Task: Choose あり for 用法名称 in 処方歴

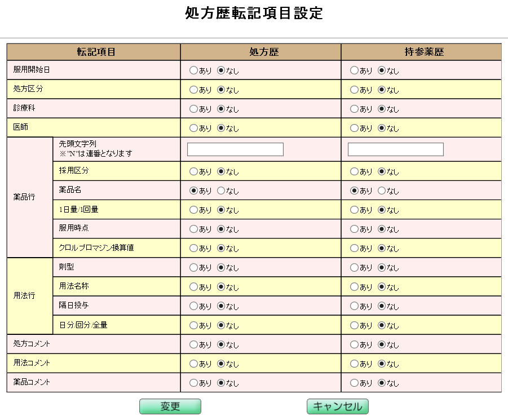Action: (194, 287)
